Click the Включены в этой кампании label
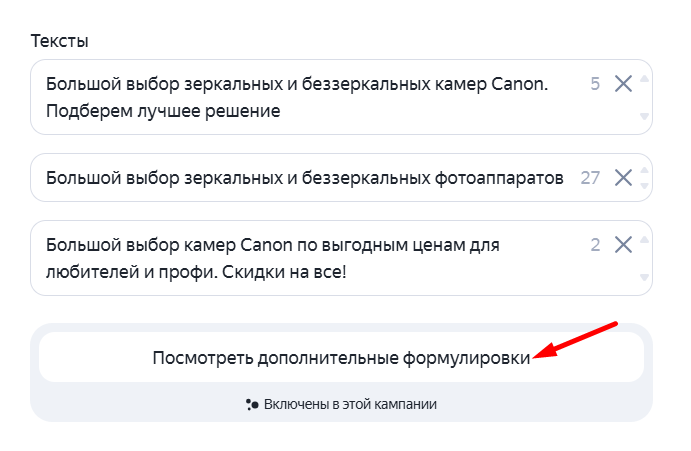The width and height of the screenshot is (691, 451). [350, 405]
